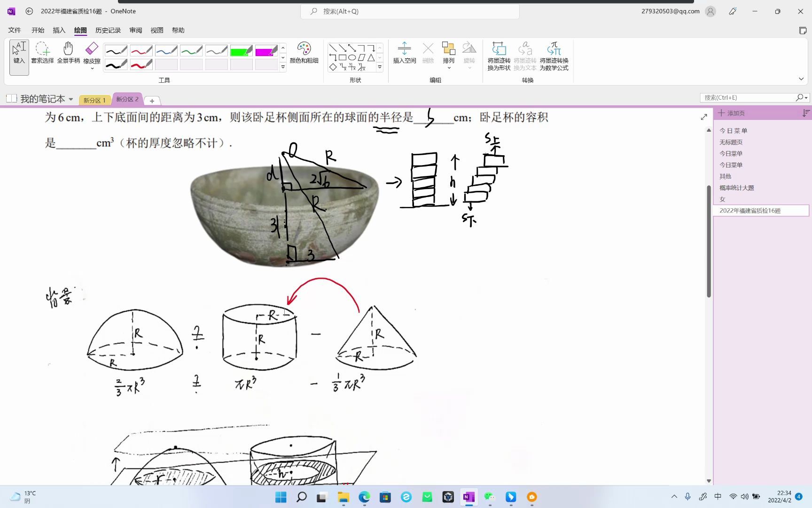Pick the thin gray pen
This screenshot has height=508, width=812.
coord(216,50)
